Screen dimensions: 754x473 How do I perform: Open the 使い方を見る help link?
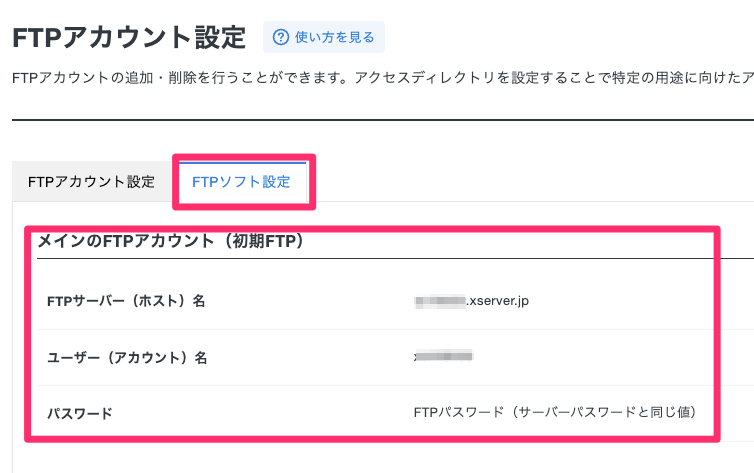click(324, 37)
